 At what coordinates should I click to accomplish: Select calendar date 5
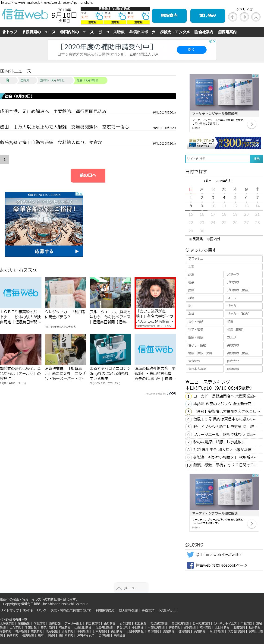[235, 198]
